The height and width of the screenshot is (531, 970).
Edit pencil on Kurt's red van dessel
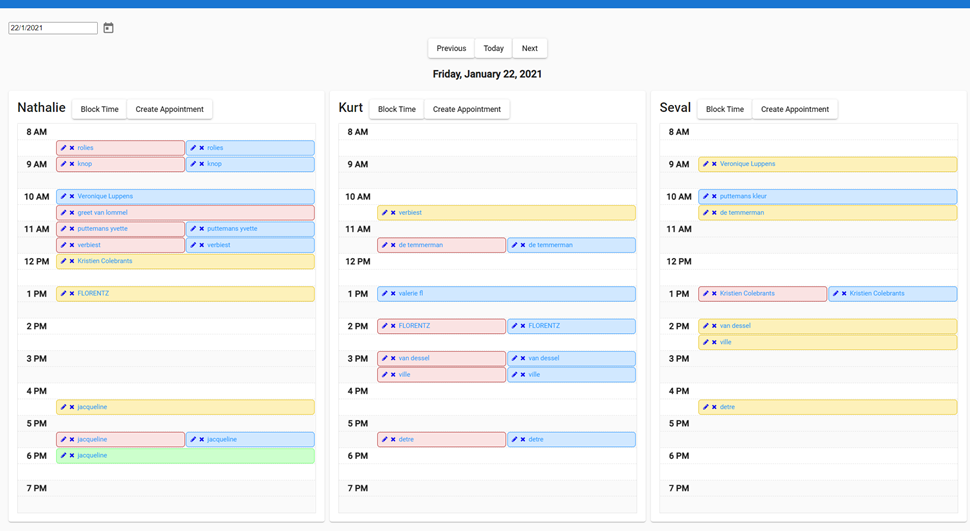(x=384, y=358)
